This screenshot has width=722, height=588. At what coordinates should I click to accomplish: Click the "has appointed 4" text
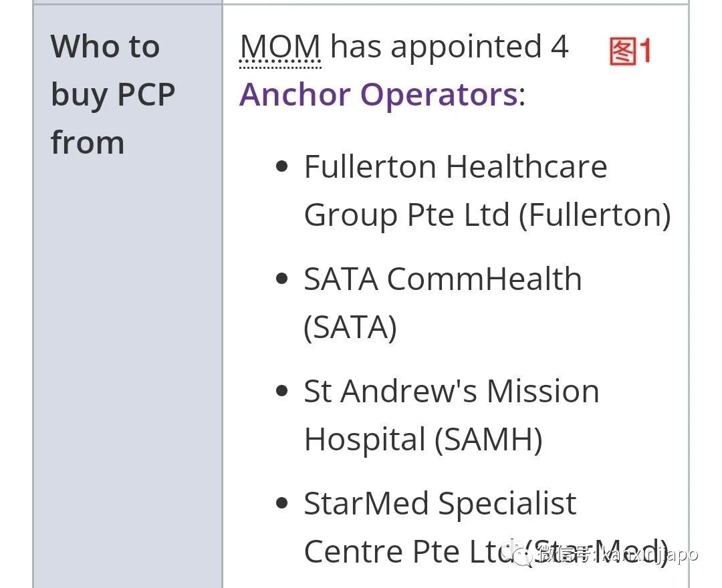449,47
